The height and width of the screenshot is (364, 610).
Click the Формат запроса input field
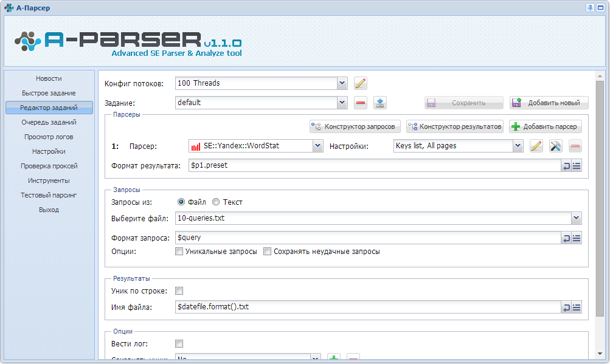[368, 238]
